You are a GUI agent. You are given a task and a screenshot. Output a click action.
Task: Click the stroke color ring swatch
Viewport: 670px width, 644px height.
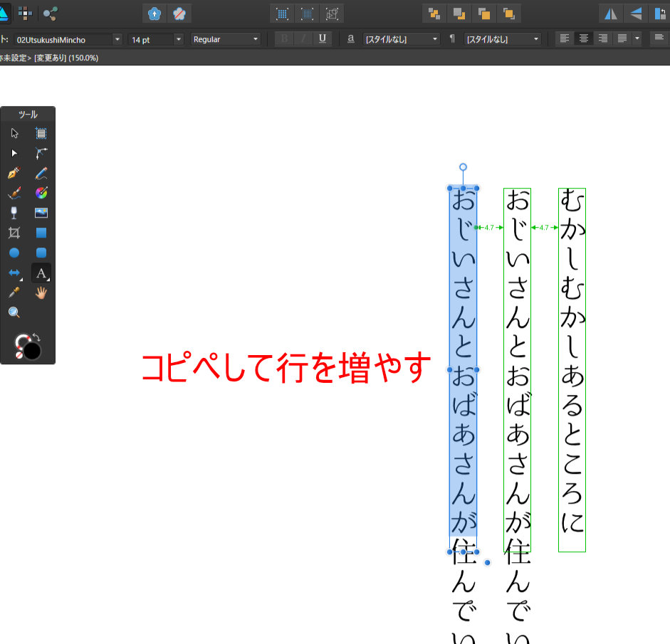pyautogui.click(x=21, y=340)
